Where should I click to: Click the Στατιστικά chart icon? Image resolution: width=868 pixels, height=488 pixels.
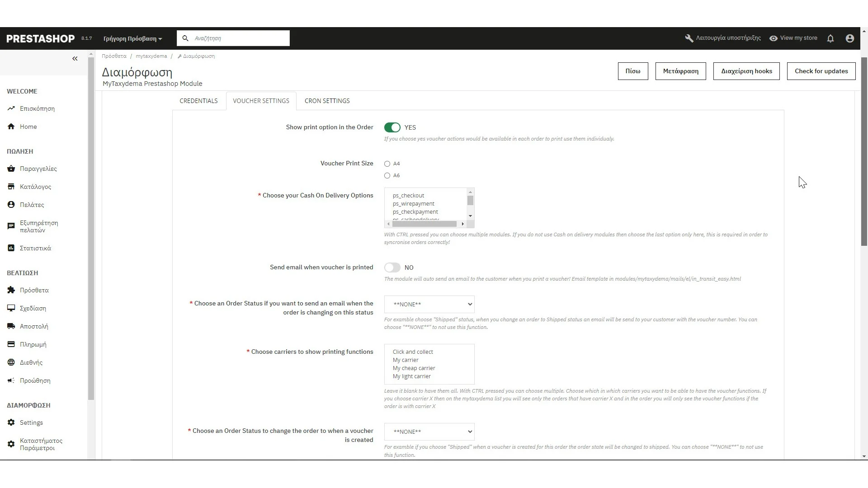coord(11,248)
